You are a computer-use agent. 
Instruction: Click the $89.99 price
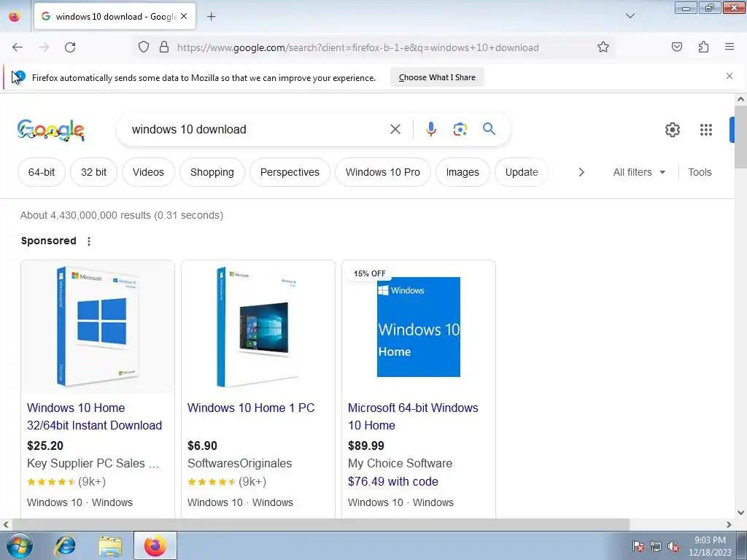tap(366, 446)
